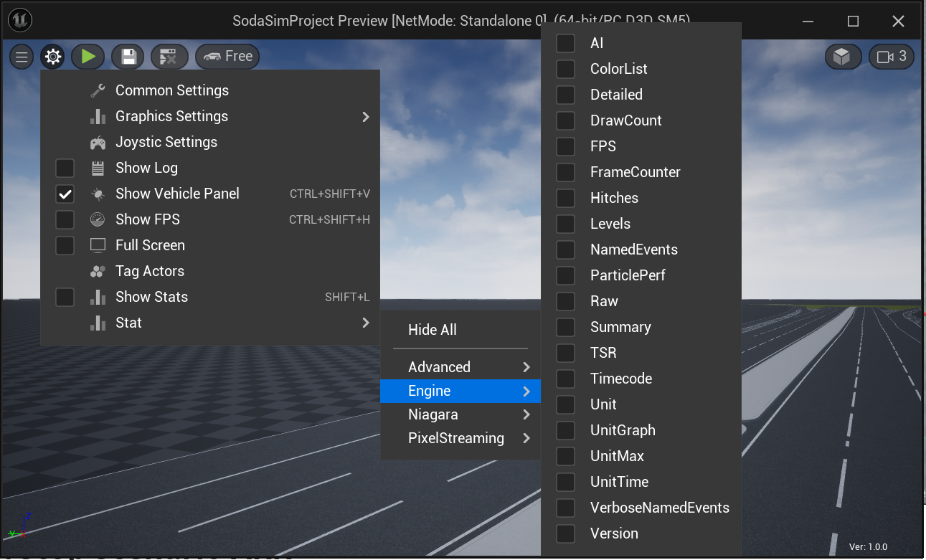Click the settings gear toolbar icon
This screenshot has height=560, width=926.
pyautogui.click(x=53, y=57)
